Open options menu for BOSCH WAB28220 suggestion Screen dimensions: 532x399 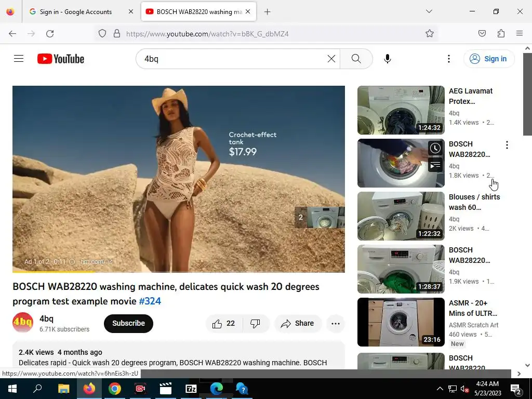tap(507, 145)
